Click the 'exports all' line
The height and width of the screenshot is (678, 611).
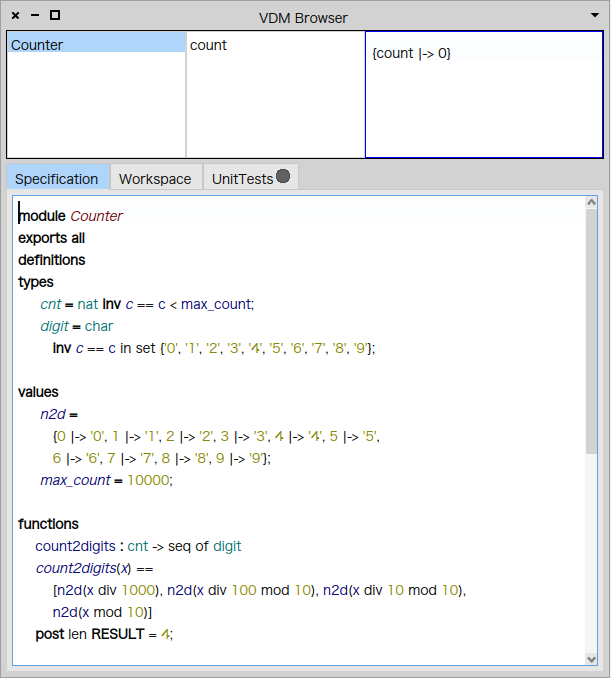tap(51, 238)
